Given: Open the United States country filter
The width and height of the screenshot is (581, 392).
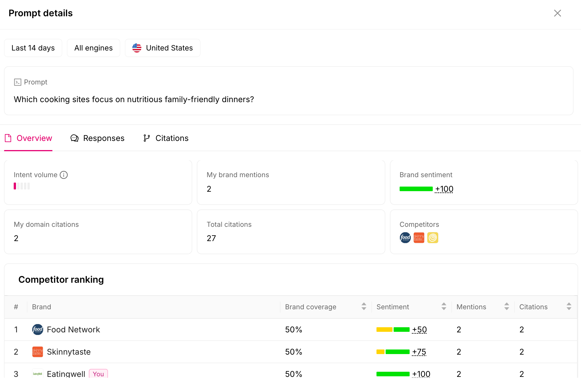Looking at the screenshot, I should 163,48.
